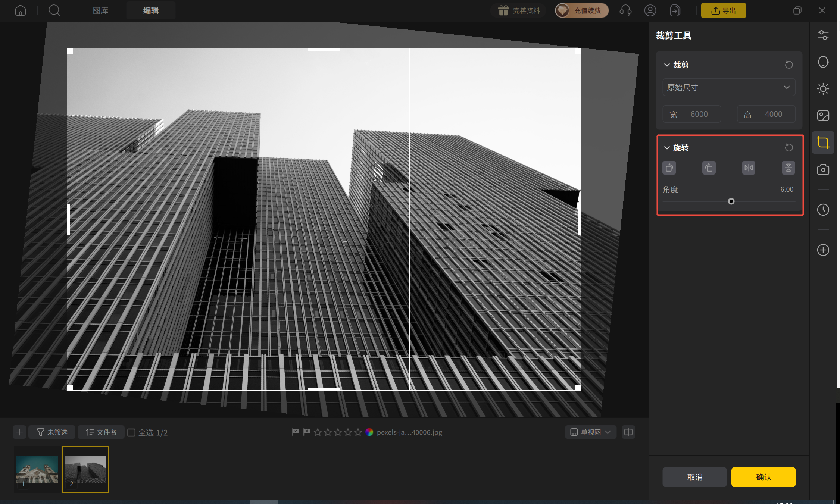Click the 充值续费 button

click(581, 10)
